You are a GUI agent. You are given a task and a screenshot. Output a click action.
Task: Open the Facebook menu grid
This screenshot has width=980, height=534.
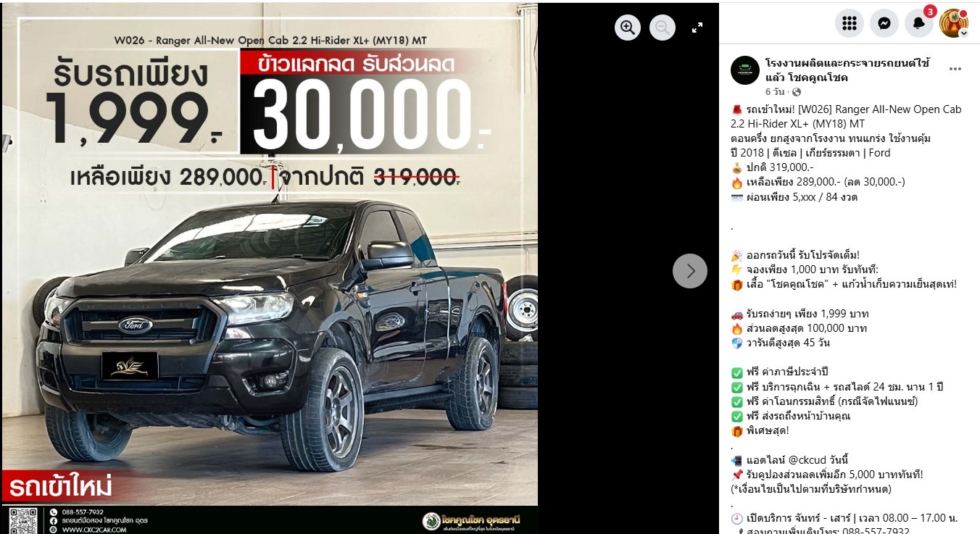pyautogui.click(x=850, y=23)
